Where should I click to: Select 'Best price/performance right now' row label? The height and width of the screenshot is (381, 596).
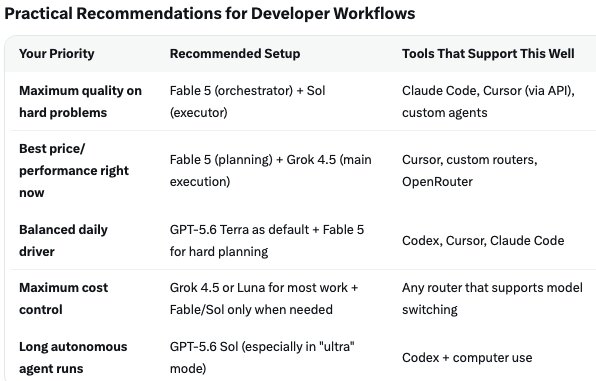point(74,170)
